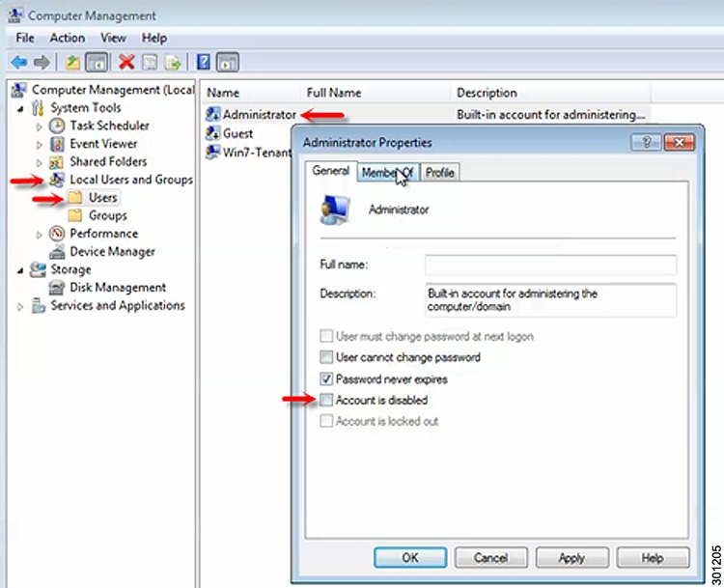Click the Win7-Tenant user icon
724x588 pixels.
pos(212,152)
